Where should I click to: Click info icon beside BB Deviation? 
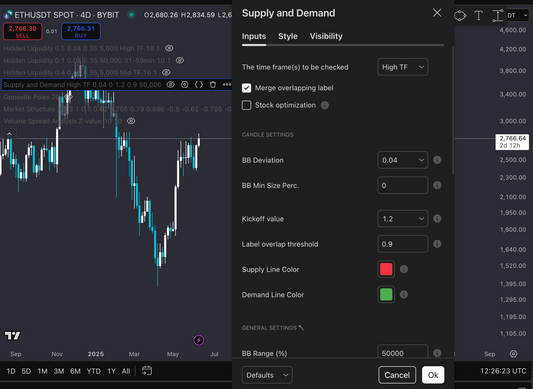point(437,160)
